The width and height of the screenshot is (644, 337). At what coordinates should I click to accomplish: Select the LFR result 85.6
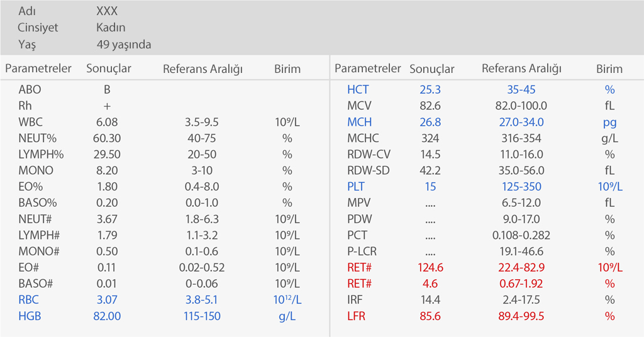coord(430,316)
